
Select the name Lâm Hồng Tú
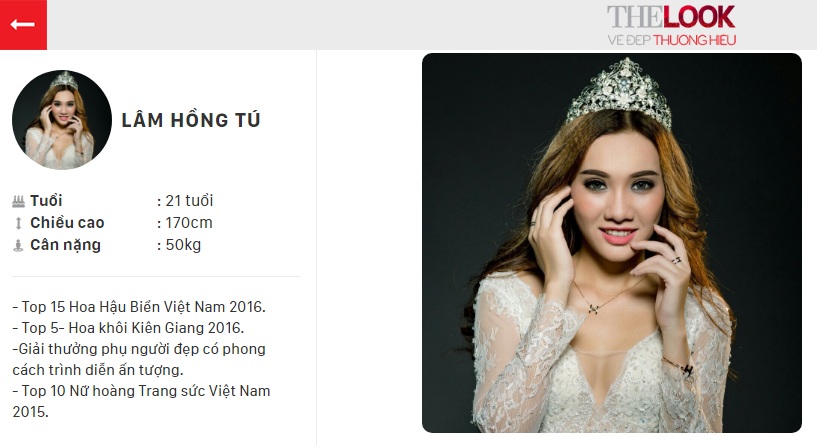(191, 120)
